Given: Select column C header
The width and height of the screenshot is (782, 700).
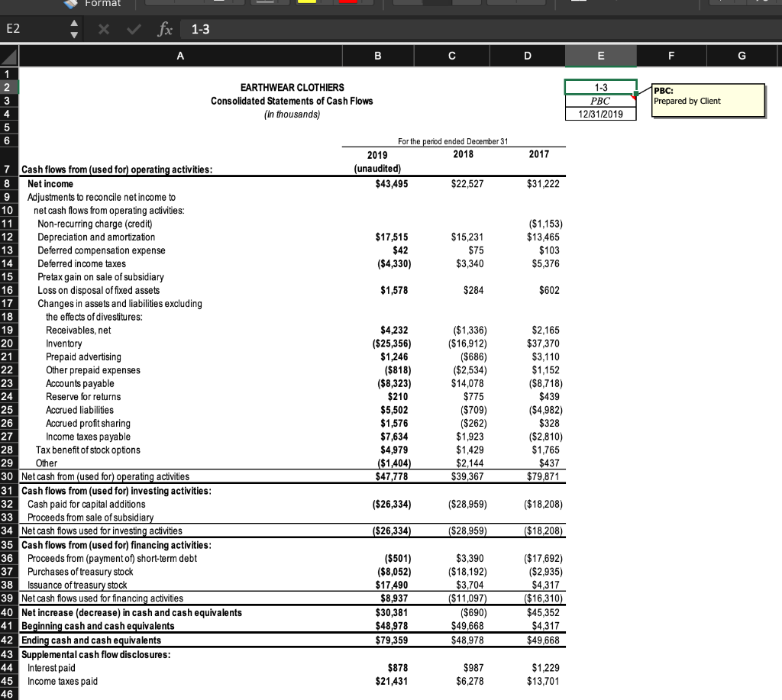Looking at the screenshot, I should tap(452, 56).
